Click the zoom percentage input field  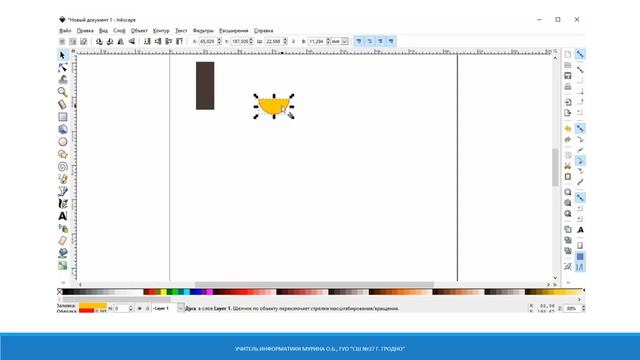click(x=572, y=309)
